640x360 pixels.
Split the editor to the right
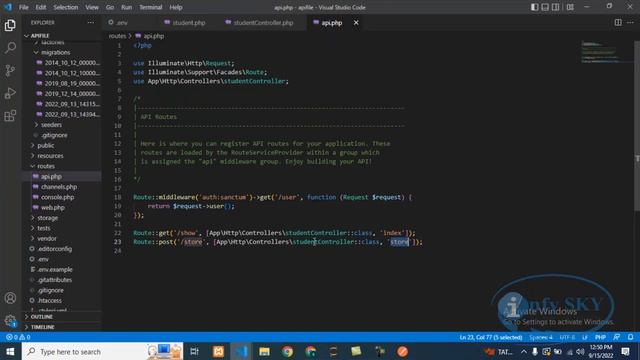point(618,22)
